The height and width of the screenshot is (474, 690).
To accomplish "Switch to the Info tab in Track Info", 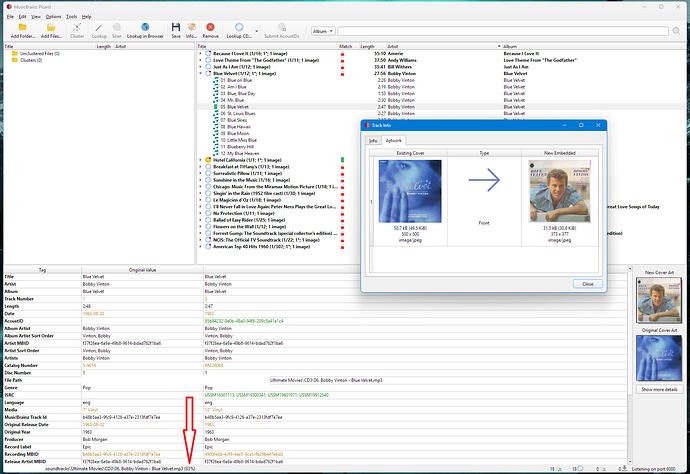I will pos(373,141).
